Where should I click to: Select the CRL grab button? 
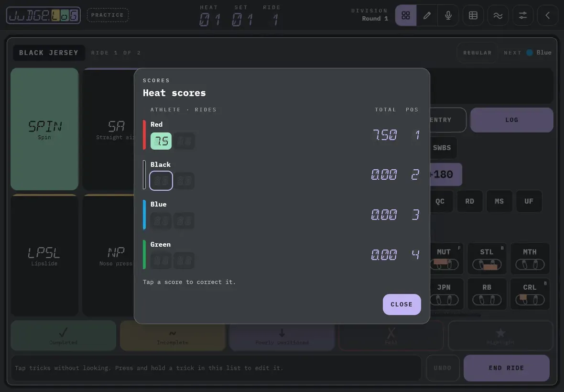pyautogui.click(x=530, y=294)
